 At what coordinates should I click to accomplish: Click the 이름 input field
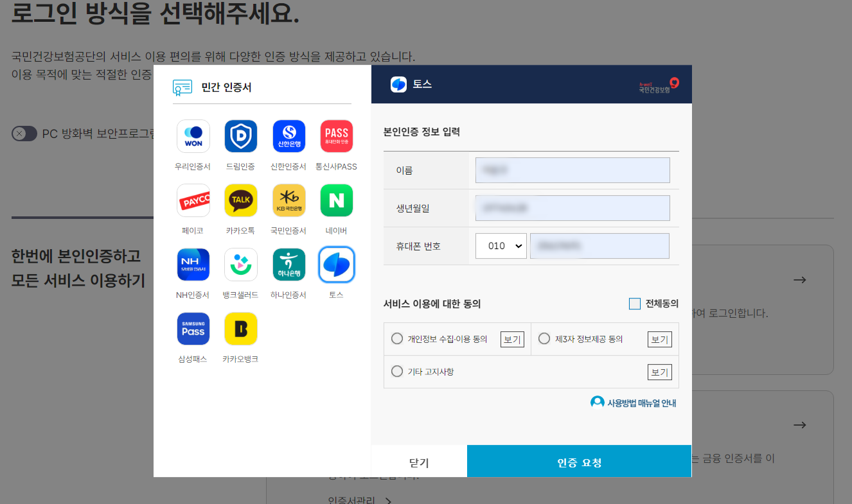coord(572,170)
